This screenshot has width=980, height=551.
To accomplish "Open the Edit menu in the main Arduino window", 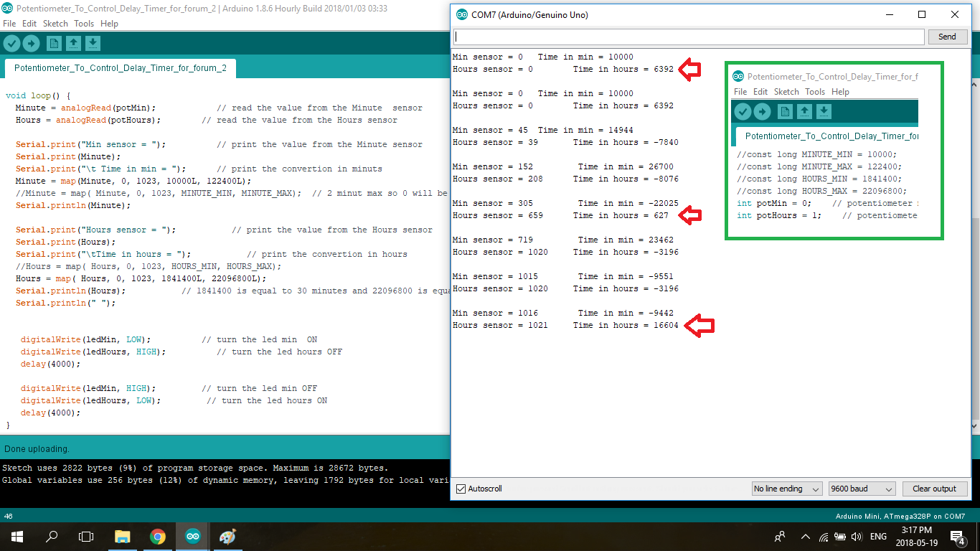I will (x=29, y=24).
